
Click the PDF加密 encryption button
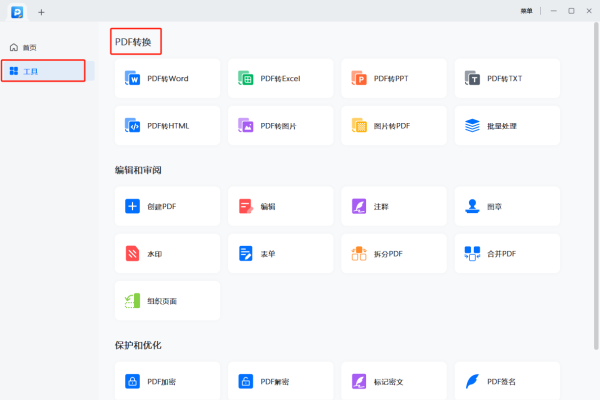pos(167,381)
